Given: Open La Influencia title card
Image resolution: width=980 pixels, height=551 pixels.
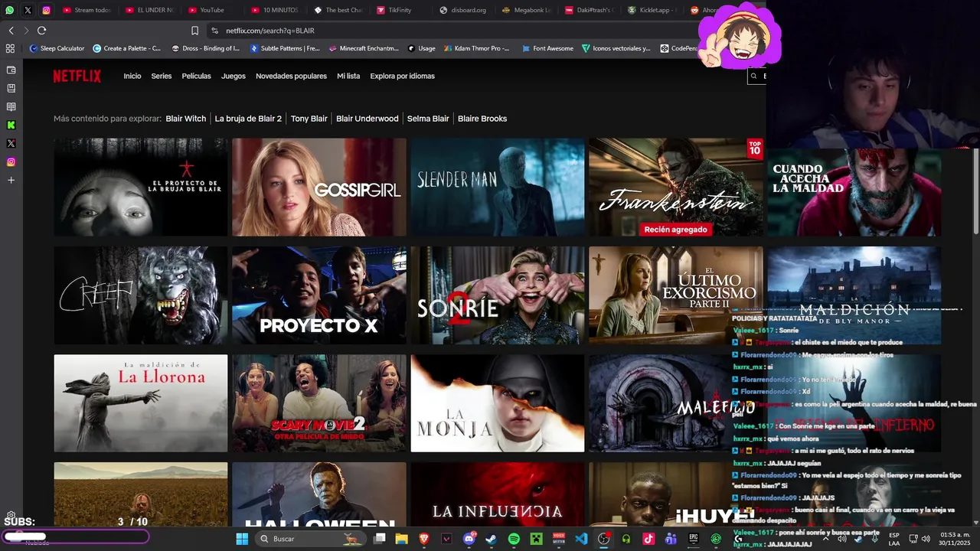Looking at the screenshot, I should [498, 495].
